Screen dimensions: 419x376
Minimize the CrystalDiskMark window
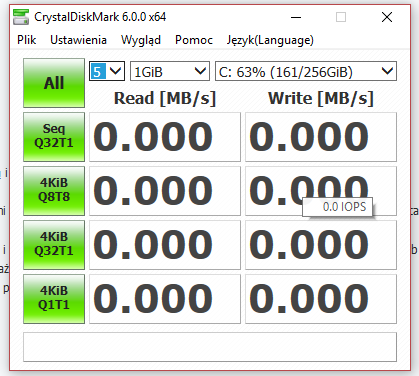click(296, 17)
